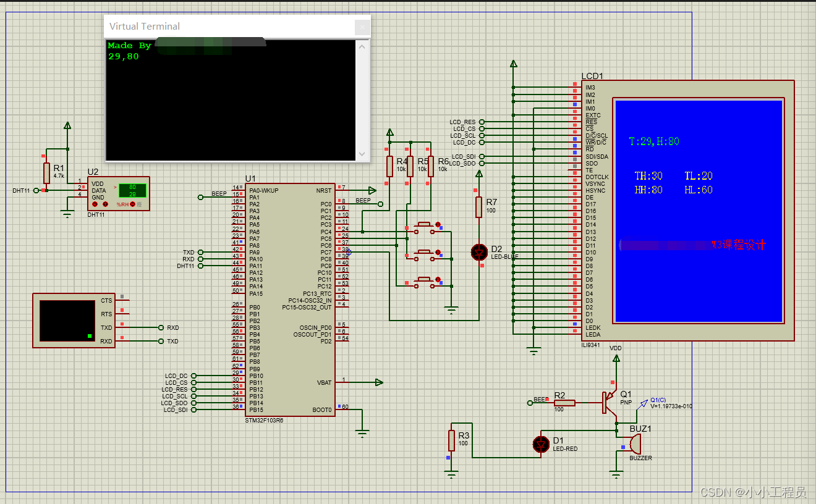Select the Q1 PNP transistor symbol
This screenshot has width=816, height=504.
608,403
